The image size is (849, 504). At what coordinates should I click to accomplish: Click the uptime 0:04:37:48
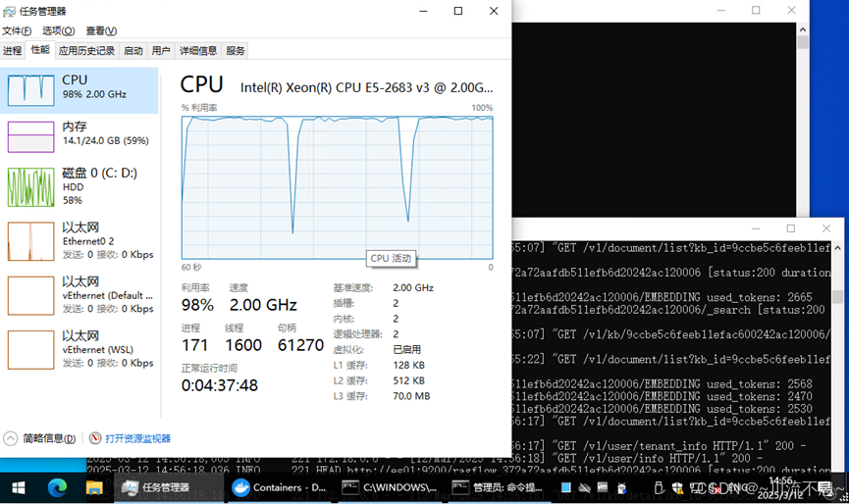coord(219,385)
